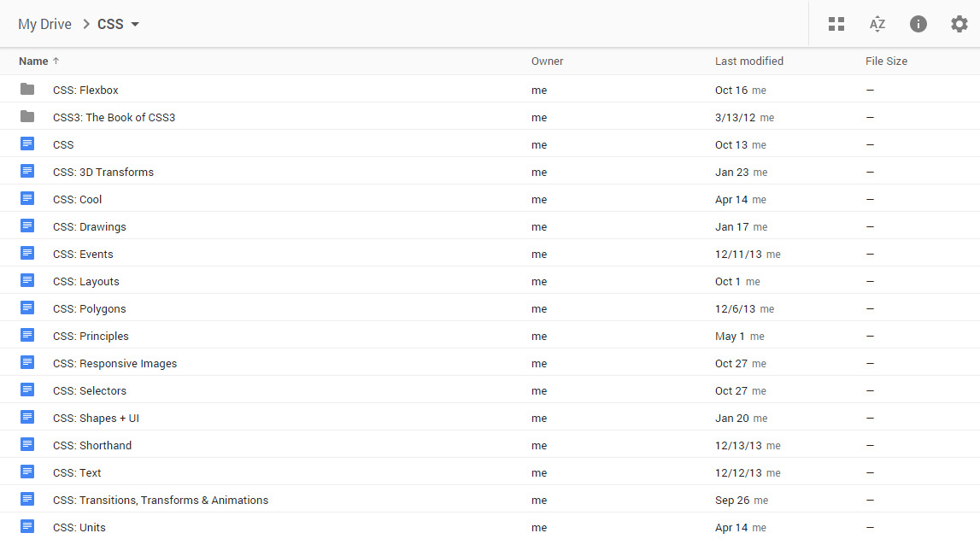Select the CSS: Polygons file name
This screenshot has height=539, width=980.
pyautogui.click(x=90, y=309)
